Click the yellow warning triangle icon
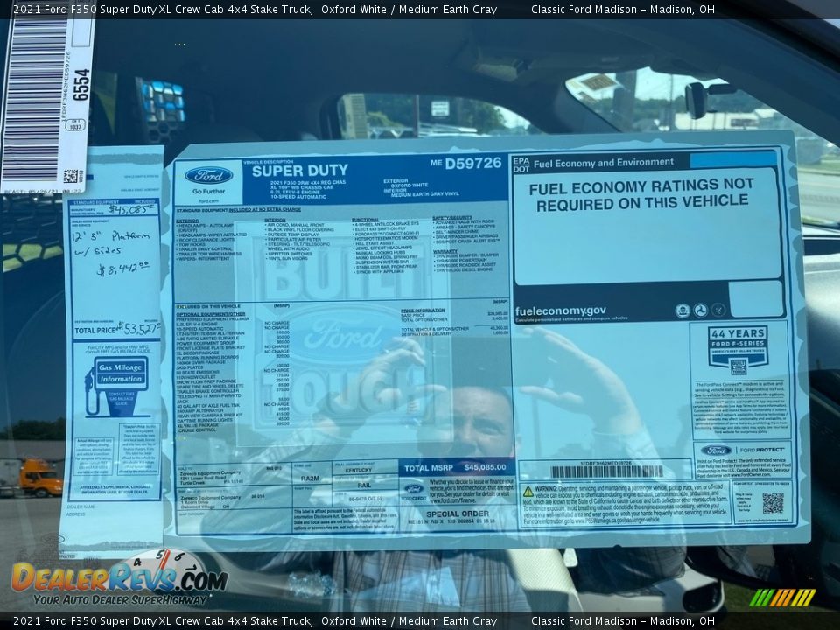The height and width of the screenshot is (630, 840). tap(528, 492)
